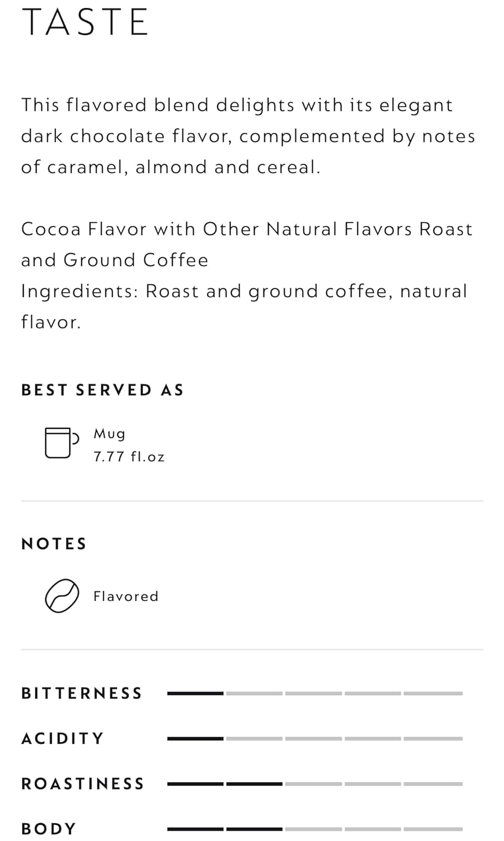Click the last segment of Bitterness scale

[433, 694]
